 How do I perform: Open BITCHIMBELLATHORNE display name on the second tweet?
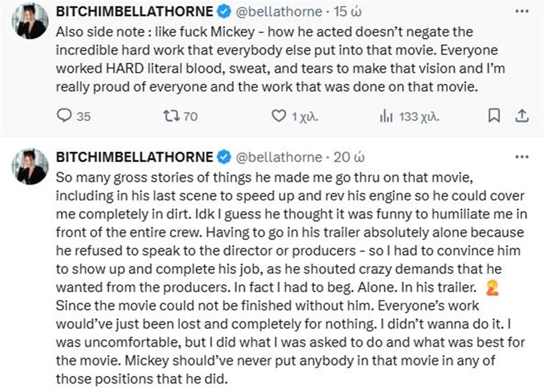pyautogui.click(x=135, y=157)
